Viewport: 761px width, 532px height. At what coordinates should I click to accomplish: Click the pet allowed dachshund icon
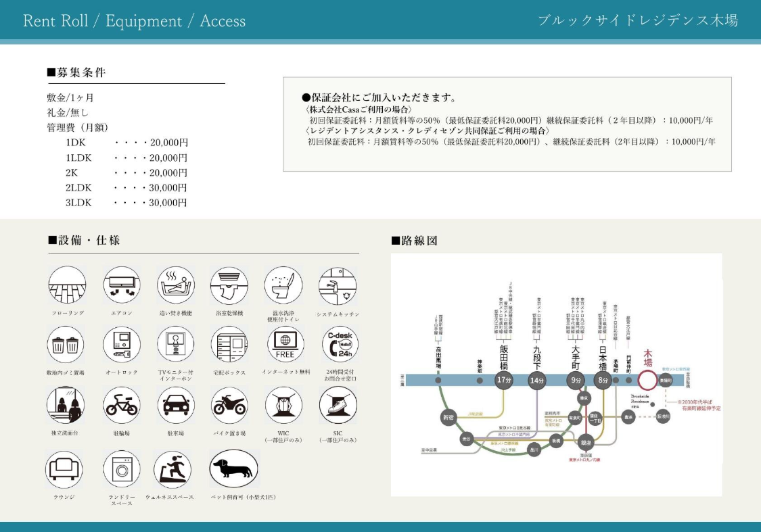click(x=233, y=468)
